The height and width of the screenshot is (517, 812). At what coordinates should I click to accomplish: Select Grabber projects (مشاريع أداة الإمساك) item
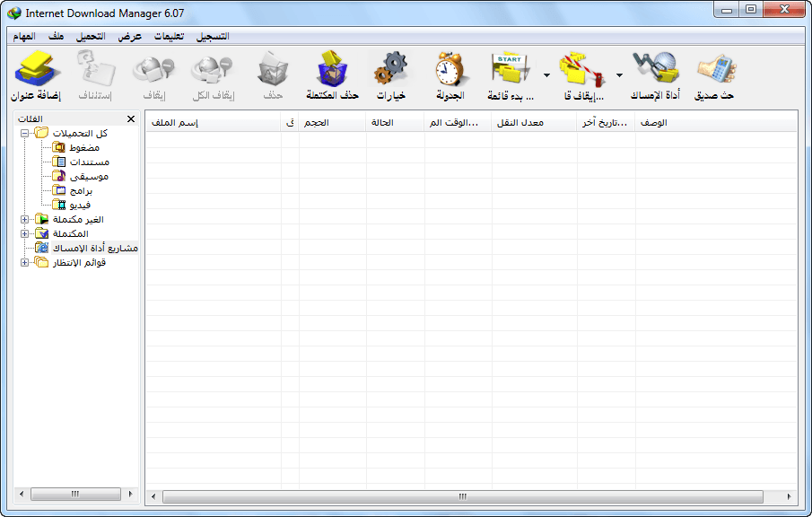point(86,248)
